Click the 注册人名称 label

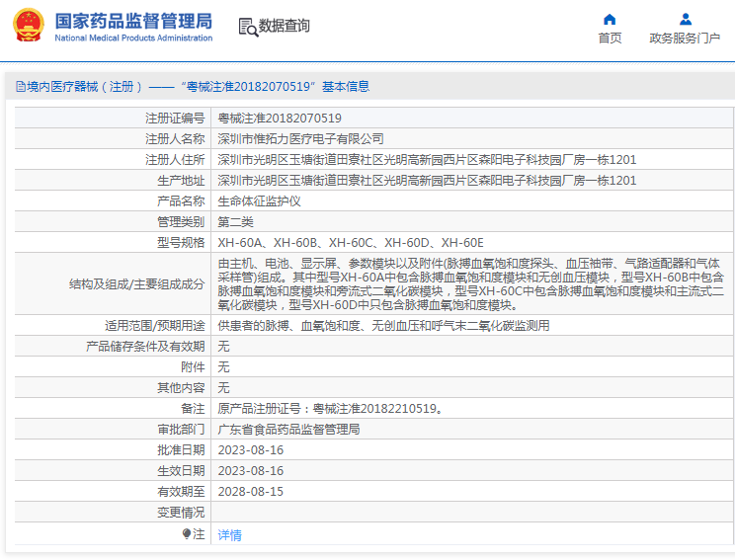[x=175, y=138]
